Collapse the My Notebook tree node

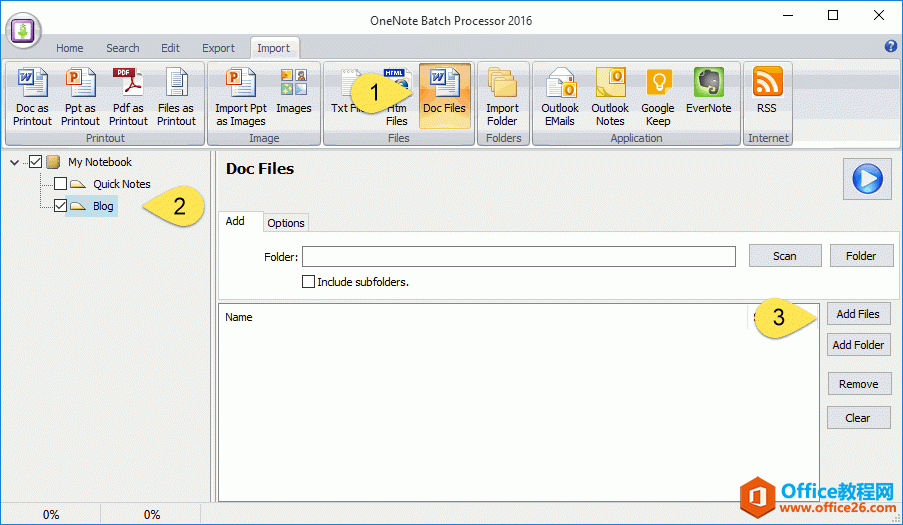(14, 162)
